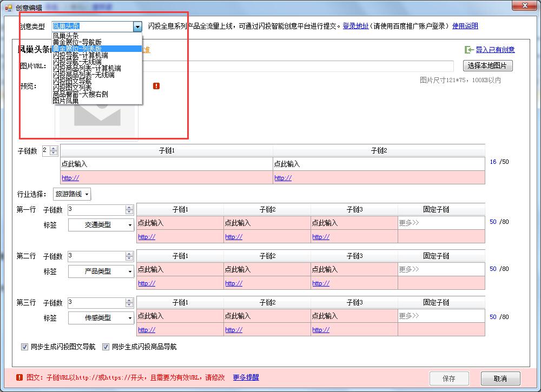Click the red error icon in bottom status bar
Screen dimensions: 541x392
pyautogui.click(x=19, y=377)
